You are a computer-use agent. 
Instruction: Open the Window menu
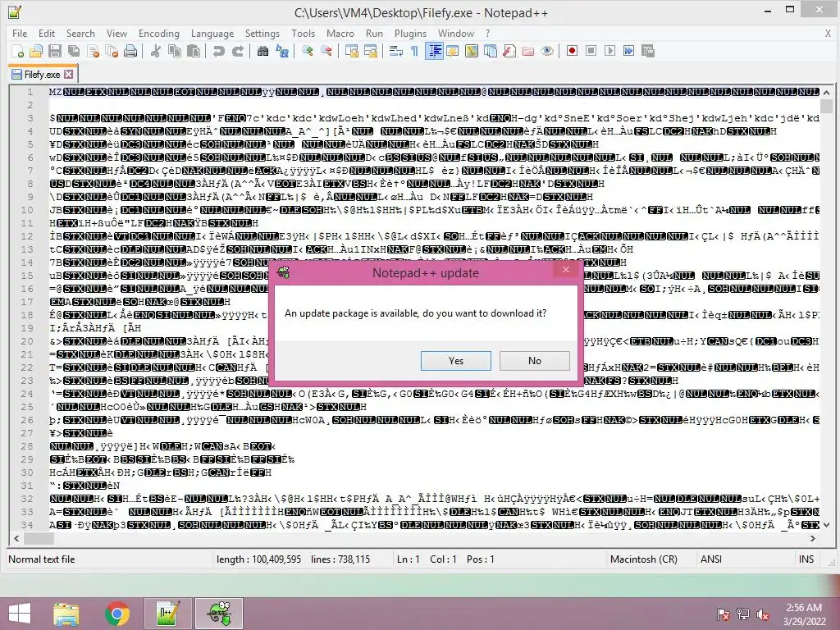[456, 33]
